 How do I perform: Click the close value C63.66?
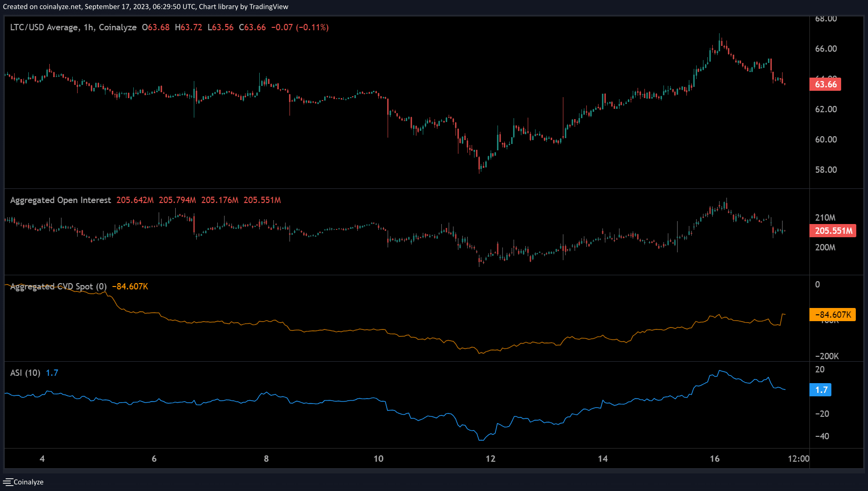[x=252, y=27]
